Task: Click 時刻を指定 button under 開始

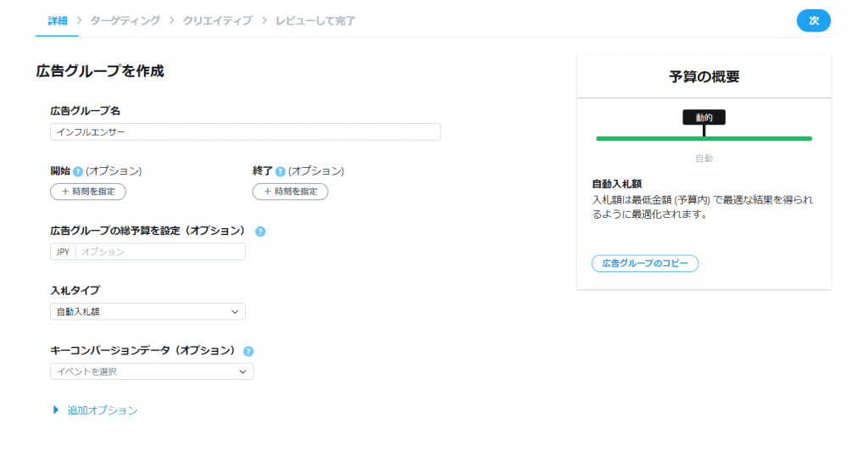Action: (88, 192)
